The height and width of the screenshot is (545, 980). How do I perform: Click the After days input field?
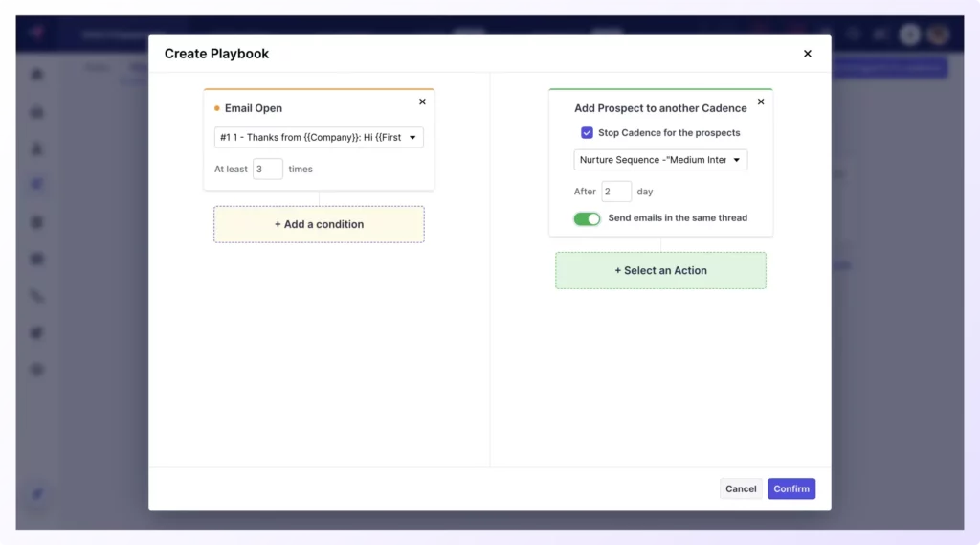[x=616, y=192]
